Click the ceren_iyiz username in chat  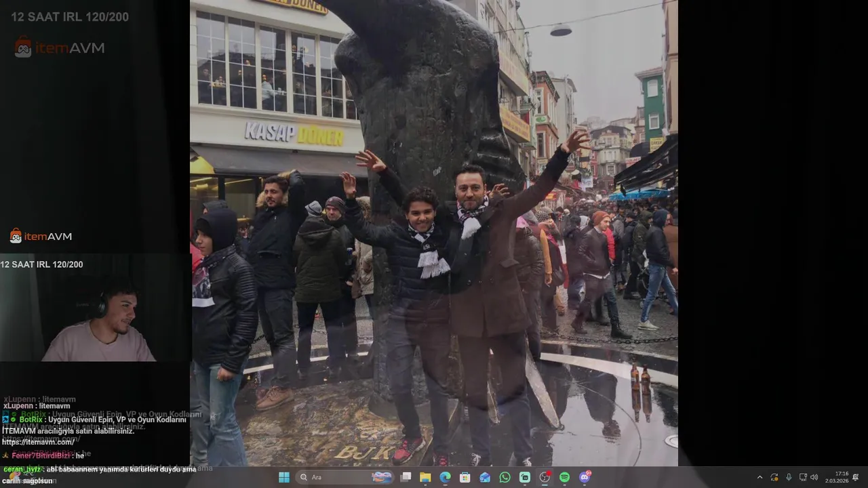tap(23, 469)
